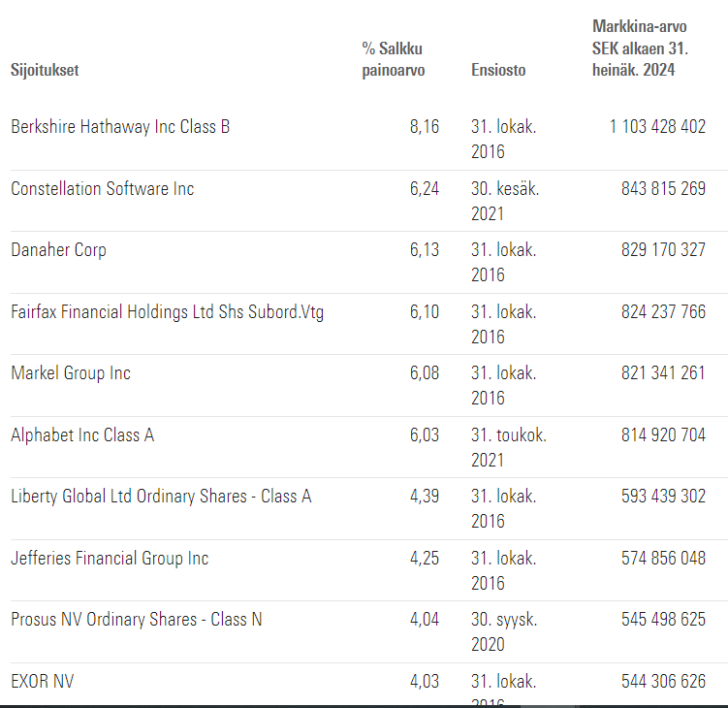Click the Markkina-arvo SEK column header

pos(639,48)
